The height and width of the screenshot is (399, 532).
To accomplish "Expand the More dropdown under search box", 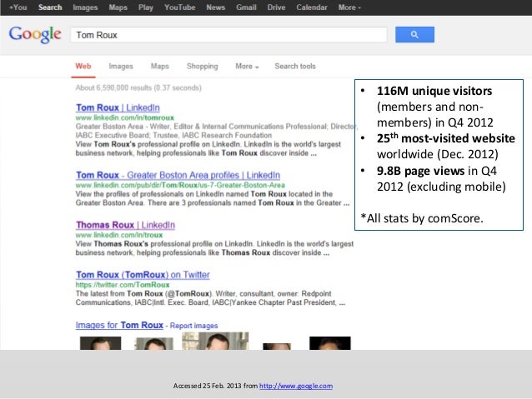I will tap(247, 67).
